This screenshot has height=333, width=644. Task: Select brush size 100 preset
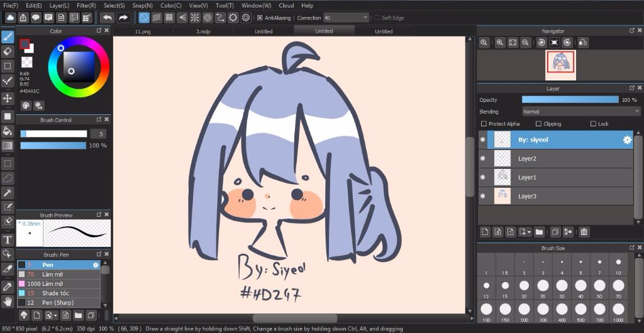[x=486, y=312]
